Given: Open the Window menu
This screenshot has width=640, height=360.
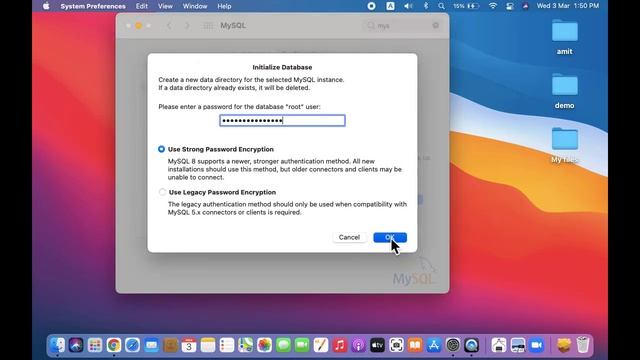Looking at the screenshot, I should point(195,6).
